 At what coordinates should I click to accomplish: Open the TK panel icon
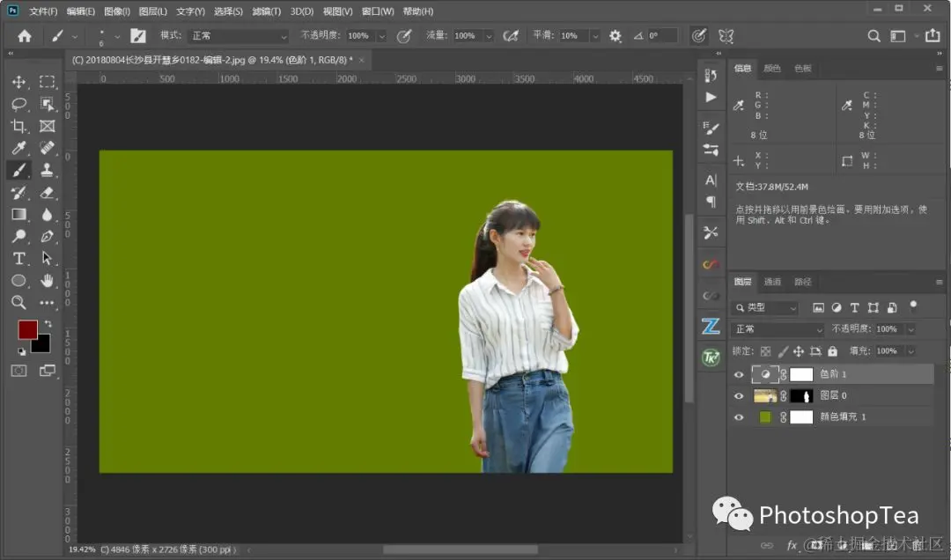(711, 357)
